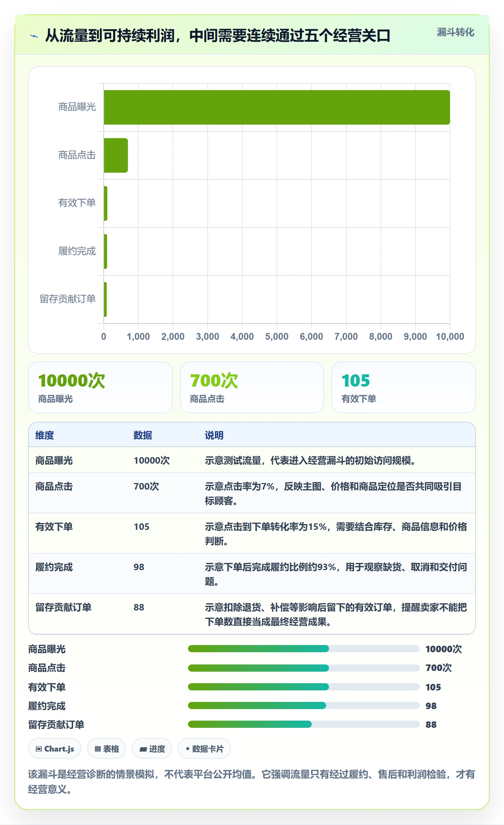This screenshot has width=504, height=825.
Task: Click the 履约完成 label on the chart's vertical axis
Action: pos(77,251)
